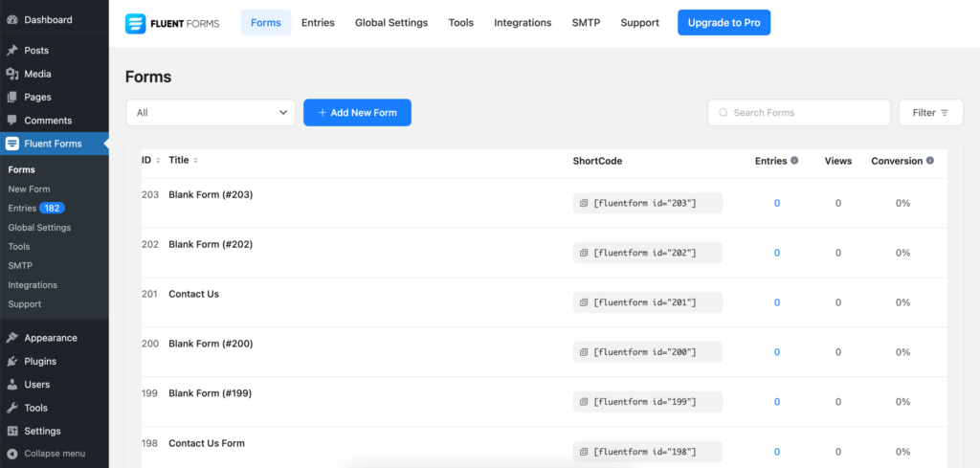Open Global Settings in sidebar submenu

(39, 228)
